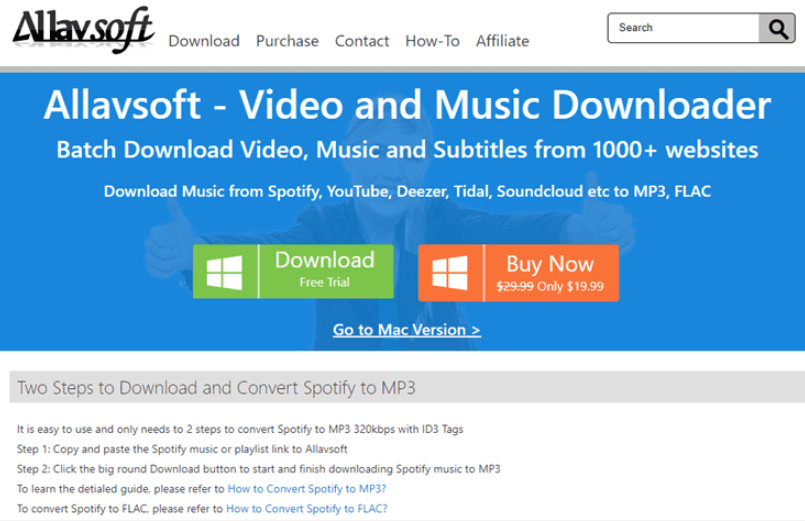Click the magnifying glass search icon
Viewport: 805px width, 521px height.
pos(776,28)
